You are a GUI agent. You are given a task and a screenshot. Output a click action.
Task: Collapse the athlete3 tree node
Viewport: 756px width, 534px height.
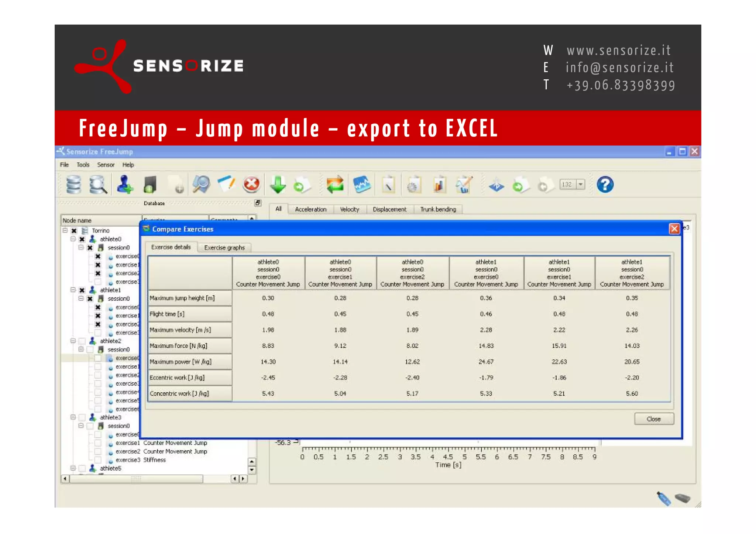pyautogui.click(x=73, y=417)
